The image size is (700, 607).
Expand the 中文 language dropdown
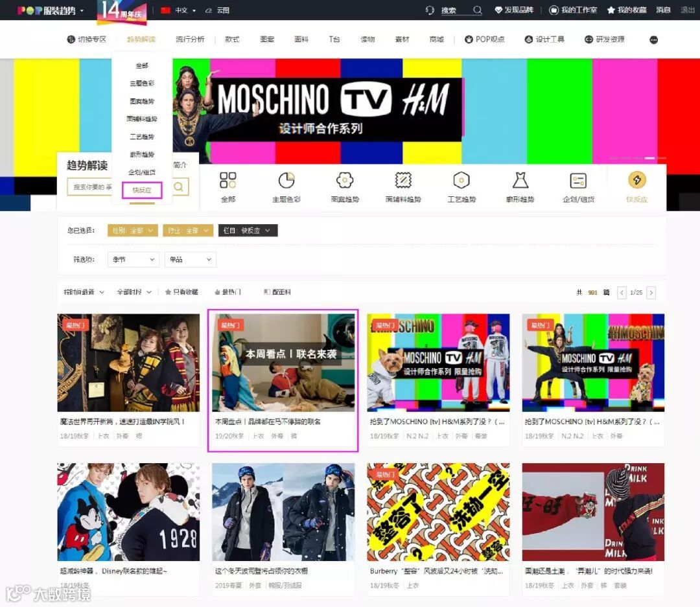[x=185, y=10]
